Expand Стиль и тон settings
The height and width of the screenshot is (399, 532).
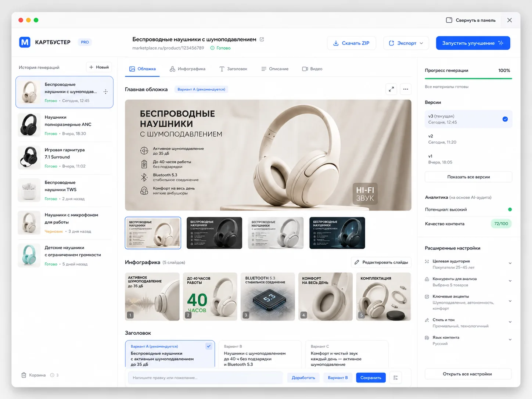(x=510, y=322)
